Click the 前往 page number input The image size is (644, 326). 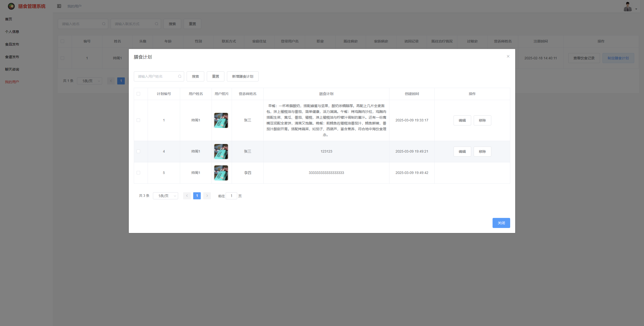tap(231, 196)
